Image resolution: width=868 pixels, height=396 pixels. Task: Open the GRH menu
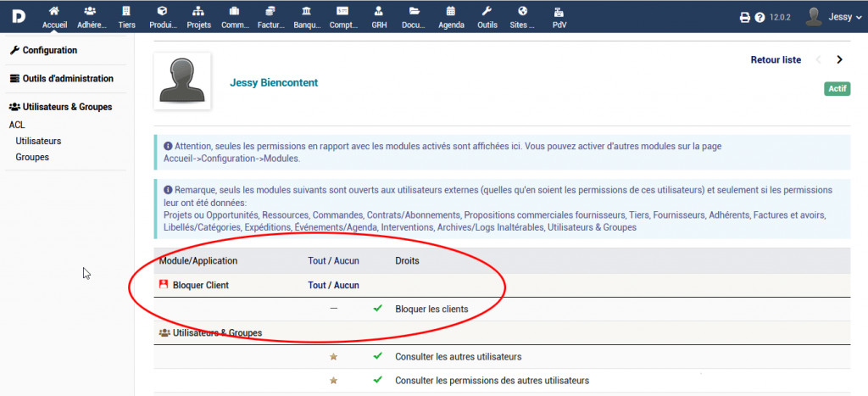[379, 17]
